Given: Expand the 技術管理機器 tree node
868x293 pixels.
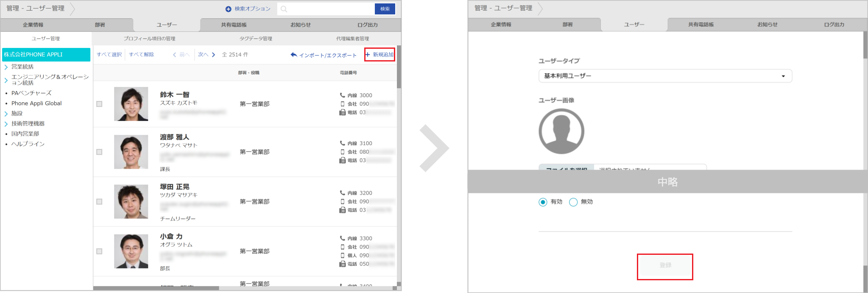Looking at the screenshot, I should pyautogui.click(x=6, y=124).
